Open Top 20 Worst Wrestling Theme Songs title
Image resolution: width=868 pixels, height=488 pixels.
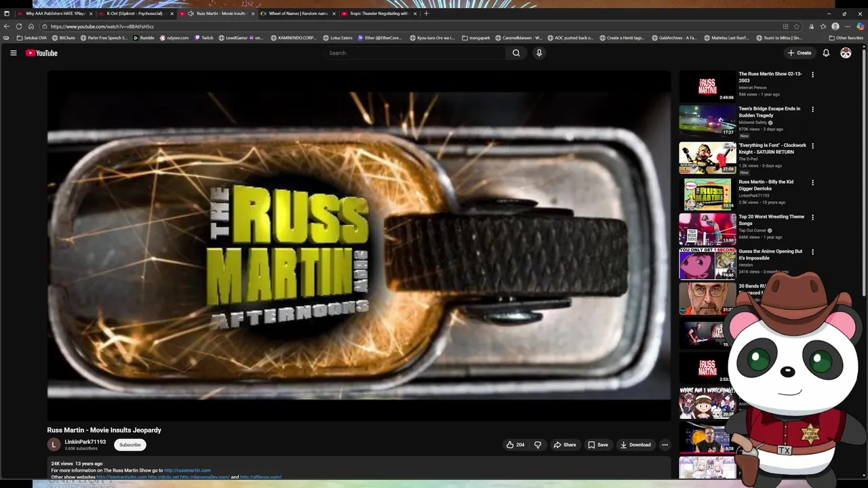[771, 220]
